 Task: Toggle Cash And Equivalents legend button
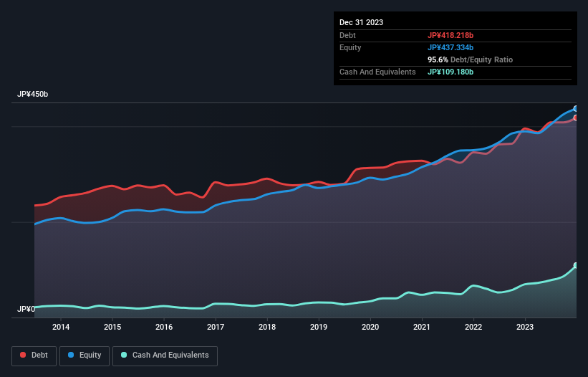pyautogui.click(x=165, y=355)
